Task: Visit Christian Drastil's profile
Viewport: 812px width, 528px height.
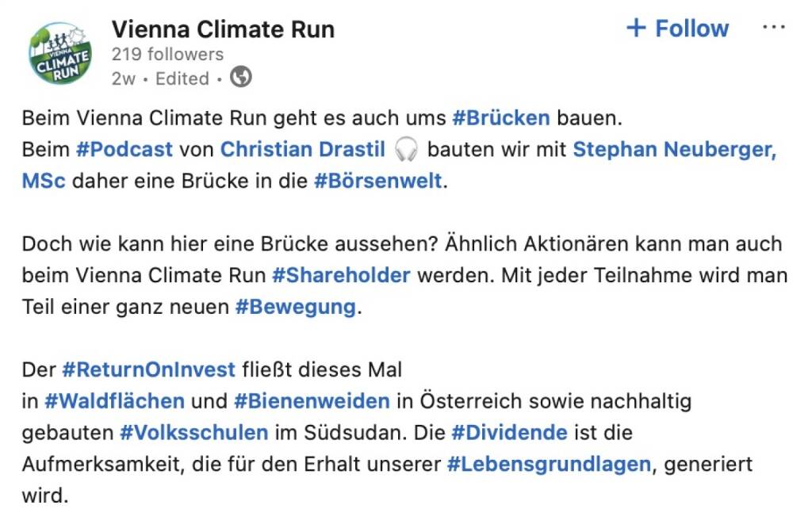Action: [x=302, y=149]
